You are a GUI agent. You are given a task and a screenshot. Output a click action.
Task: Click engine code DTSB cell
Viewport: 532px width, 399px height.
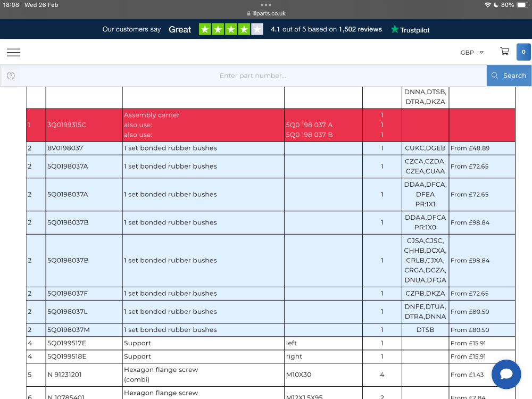(425, 330)
